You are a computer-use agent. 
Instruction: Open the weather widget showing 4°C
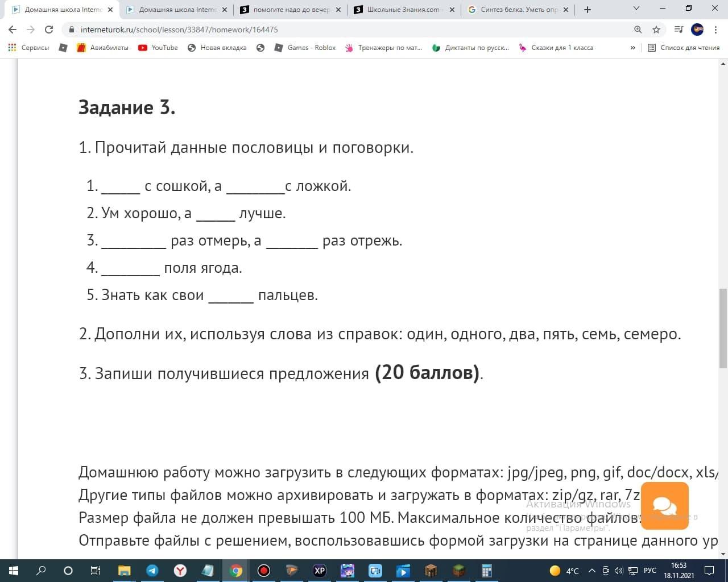click(565, 571)
